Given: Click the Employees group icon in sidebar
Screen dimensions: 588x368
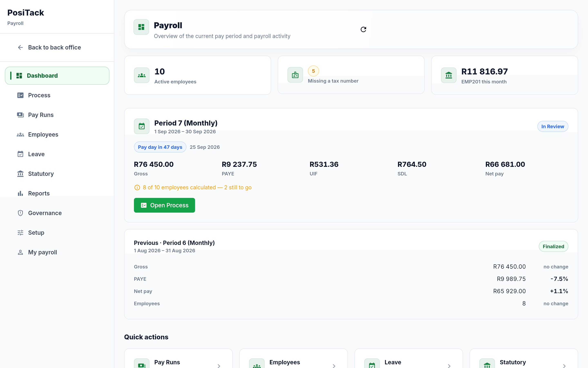Looking at the screenshot, I should 20,135.
